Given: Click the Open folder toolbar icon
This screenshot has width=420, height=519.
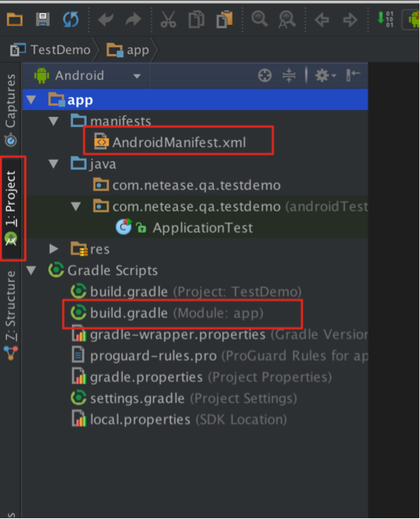Looking at the screenshot, I should pyautogui.click(x=15, y=20).
